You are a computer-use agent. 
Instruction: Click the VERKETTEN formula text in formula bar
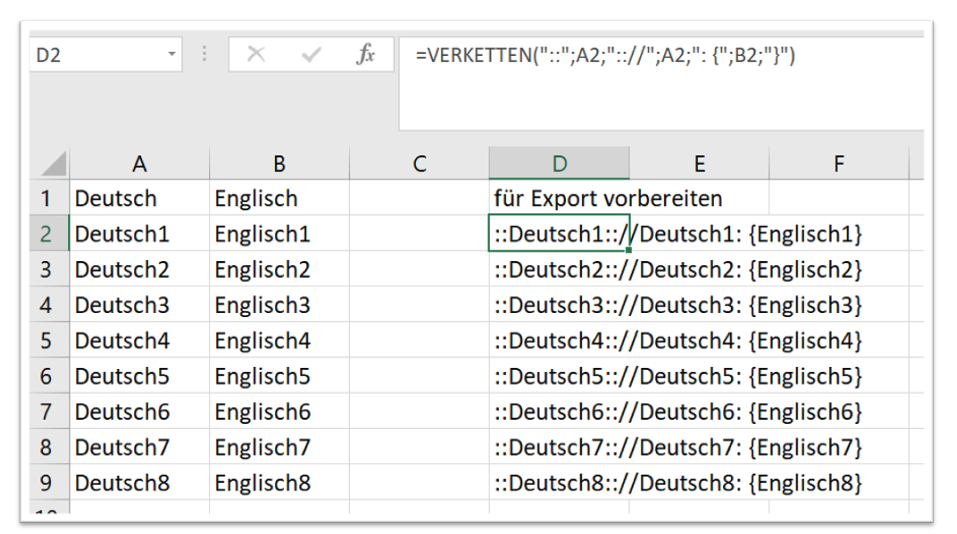click(x=605, y=56)
